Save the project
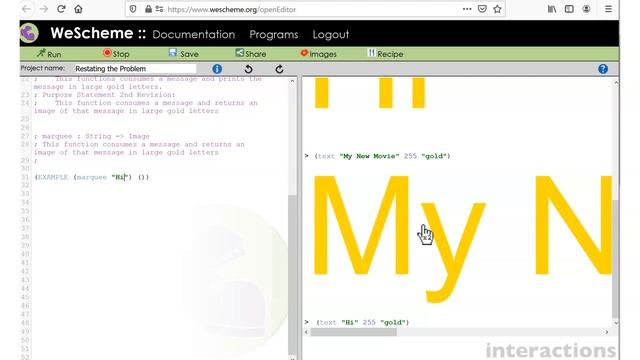The height and width of the screenshot is (360, 640). [x=183, y=53]
